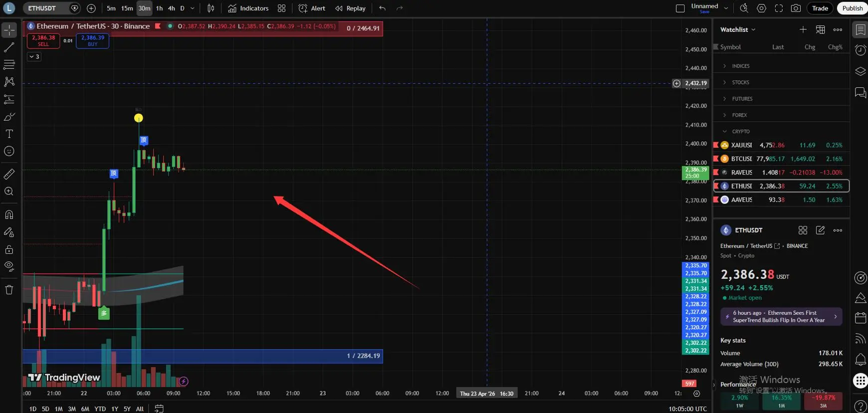The width and height of the screenshot is (868, 413).
Task: Open the object tree layers icon
Action: 861,71
